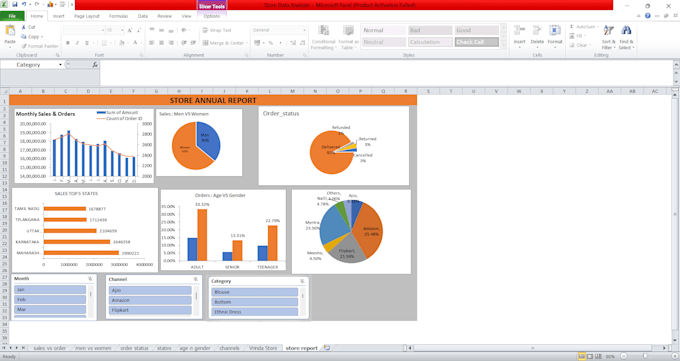Click the Fill icon in Editing group
The image size is (680, 361).
point(572,36)
